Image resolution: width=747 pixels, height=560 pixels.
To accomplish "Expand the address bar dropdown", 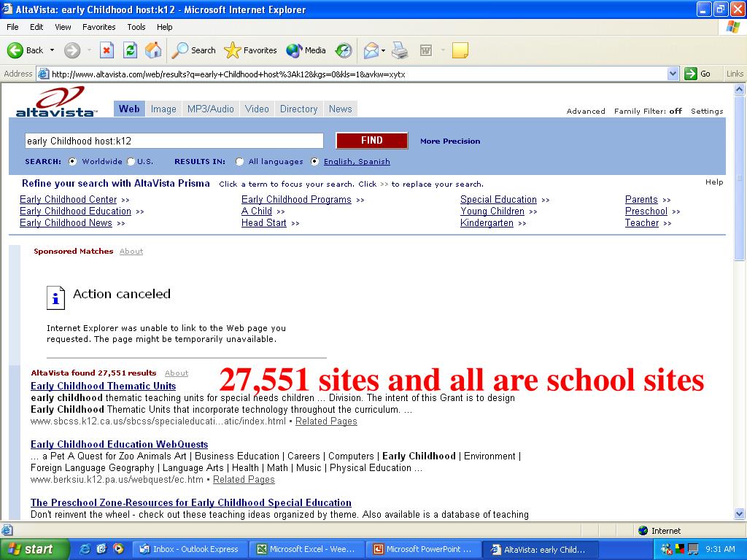I will pos(673,74).
